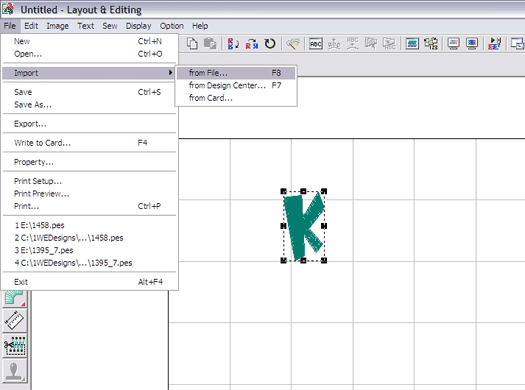Screen dimensions: 525x390
Task: Click the green letter K design
Action: [303, 226]
